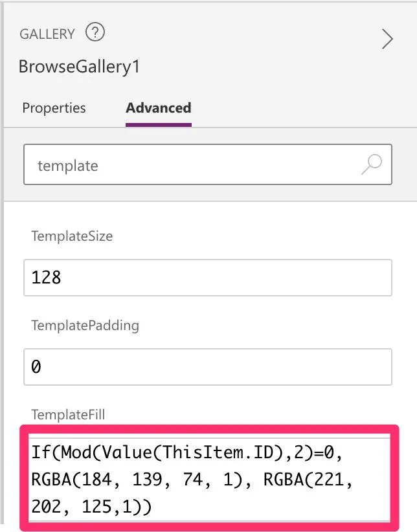Collapse the panel using the right chevron
The height and width of the screenshot is (532, 417).
click(x=387, y=39)
